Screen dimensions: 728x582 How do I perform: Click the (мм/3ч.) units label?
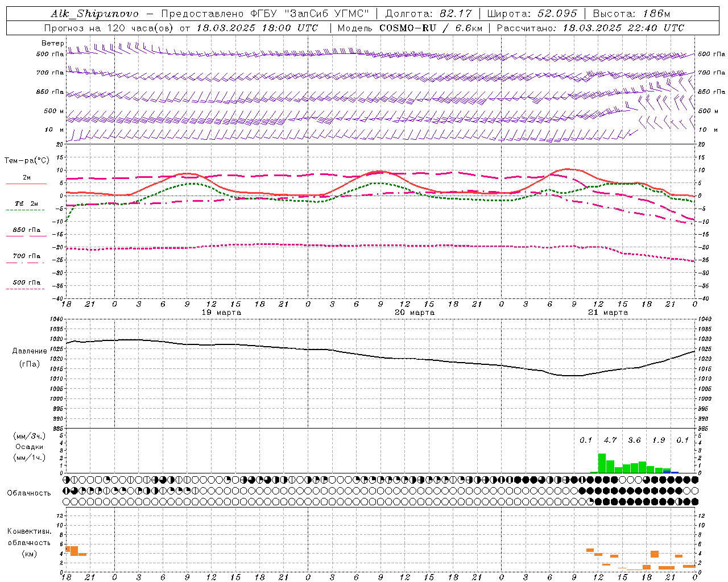click(x=30, y=436)
